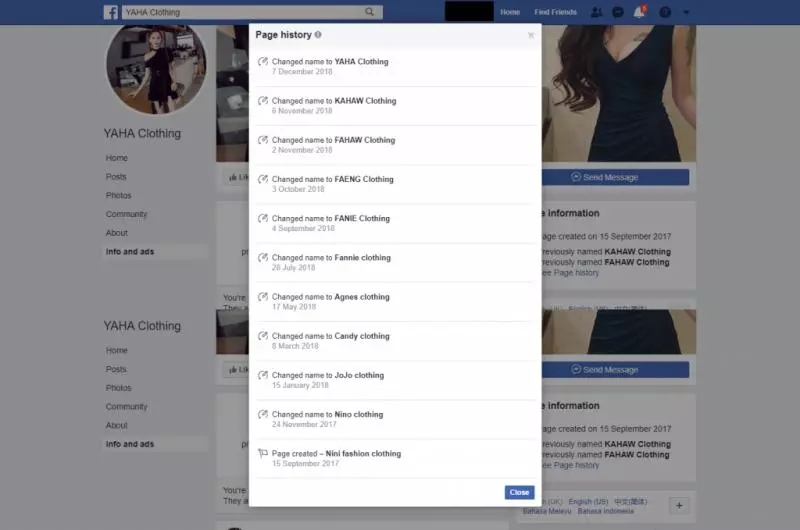Open lower 'See Page history' link
Image resolution: width=800 pixels, height=530 pixels.
[x=570, y=465]
